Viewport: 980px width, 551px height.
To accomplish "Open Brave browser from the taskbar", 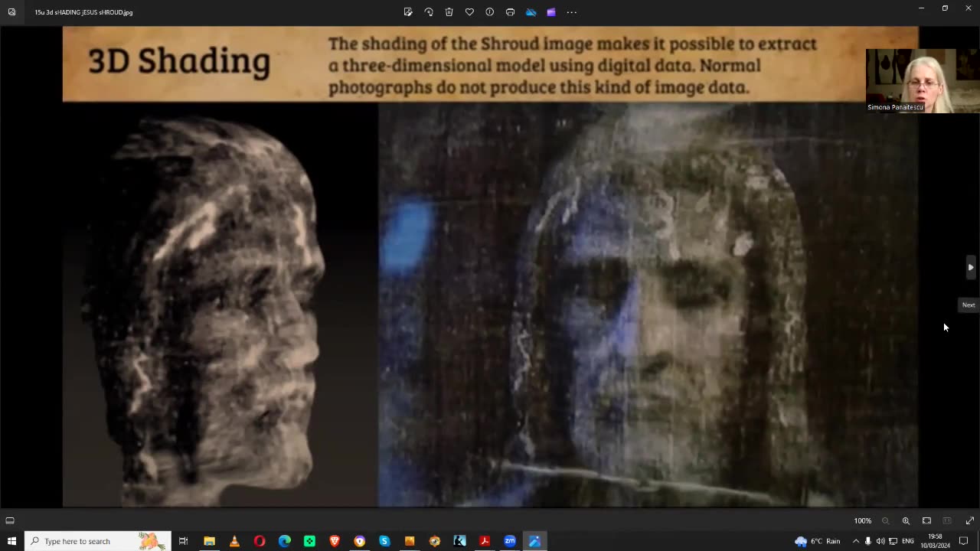I will (335, 541).
